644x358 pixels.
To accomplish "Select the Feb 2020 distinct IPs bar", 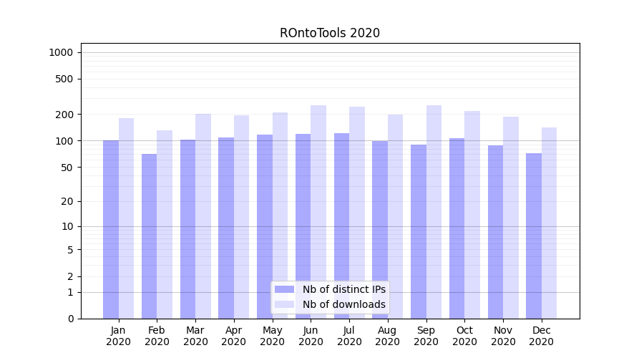I will [x=149, y=236].
